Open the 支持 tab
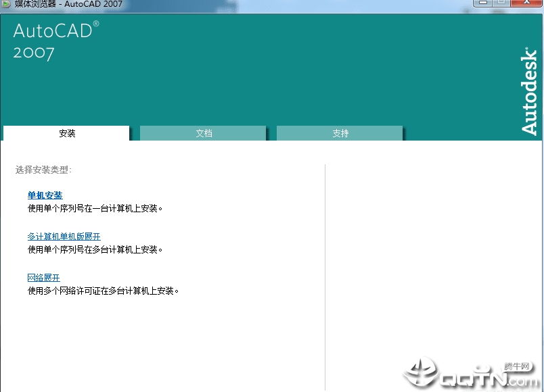Screen dimensions: 544x392 (340, 133)
